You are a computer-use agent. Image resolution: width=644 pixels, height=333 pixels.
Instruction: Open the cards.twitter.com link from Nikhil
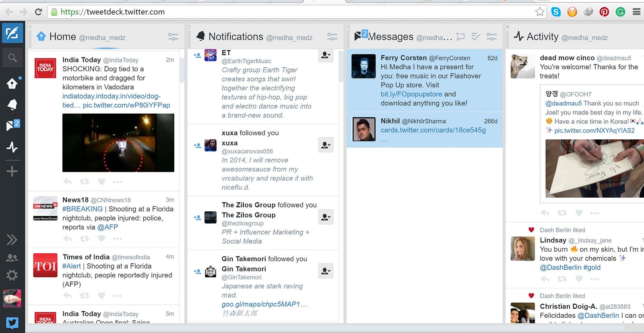[x=433, y=130]
